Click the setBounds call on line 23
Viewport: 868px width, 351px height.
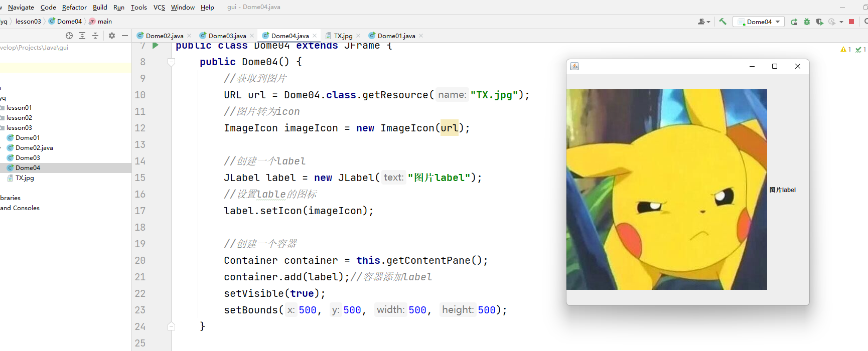point(251,310)
